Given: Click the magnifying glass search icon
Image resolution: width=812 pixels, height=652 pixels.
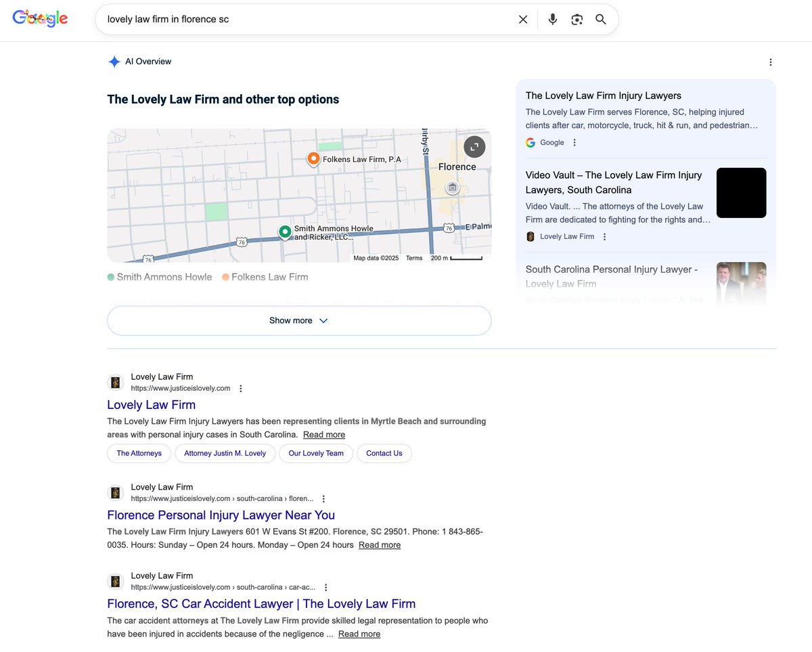Looking at the screenshot, I should pyautogui.click(x=601, y=20).
